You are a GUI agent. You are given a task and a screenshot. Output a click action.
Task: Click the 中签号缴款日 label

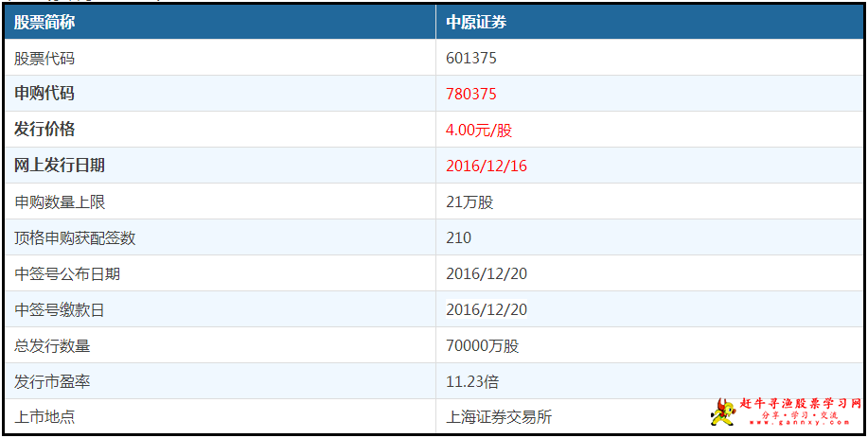point(60,309)
